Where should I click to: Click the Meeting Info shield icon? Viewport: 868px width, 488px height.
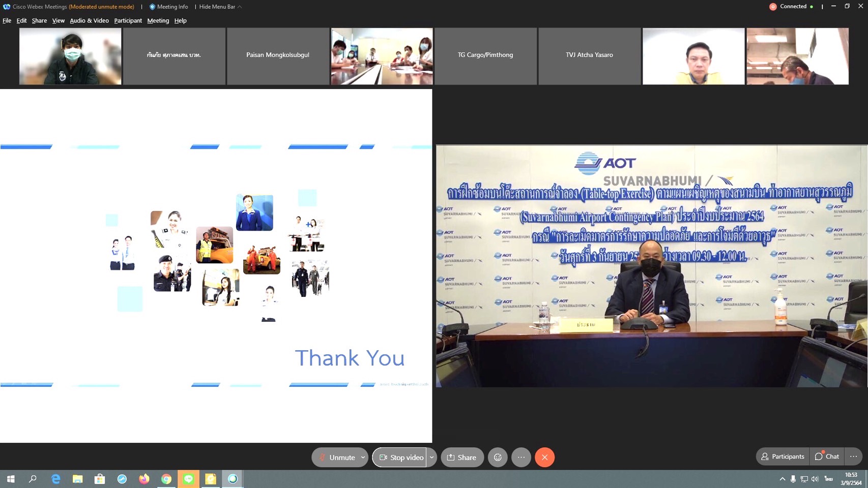[152, 7]
